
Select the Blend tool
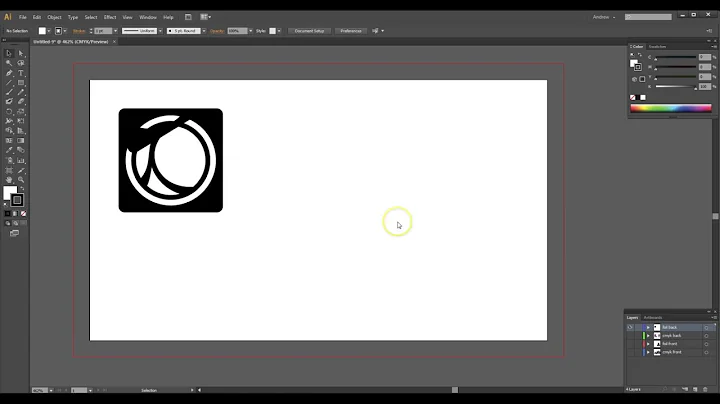21,150
